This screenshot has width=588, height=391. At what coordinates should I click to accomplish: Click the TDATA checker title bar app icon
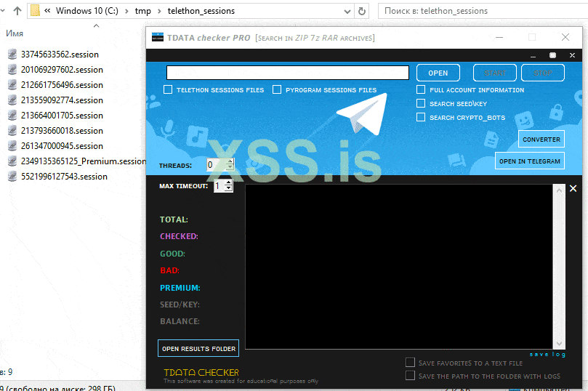158,37
